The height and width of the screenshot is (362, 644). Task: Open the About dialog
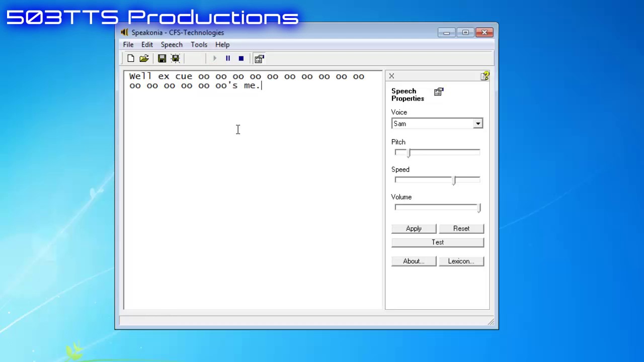pos(414,261)
